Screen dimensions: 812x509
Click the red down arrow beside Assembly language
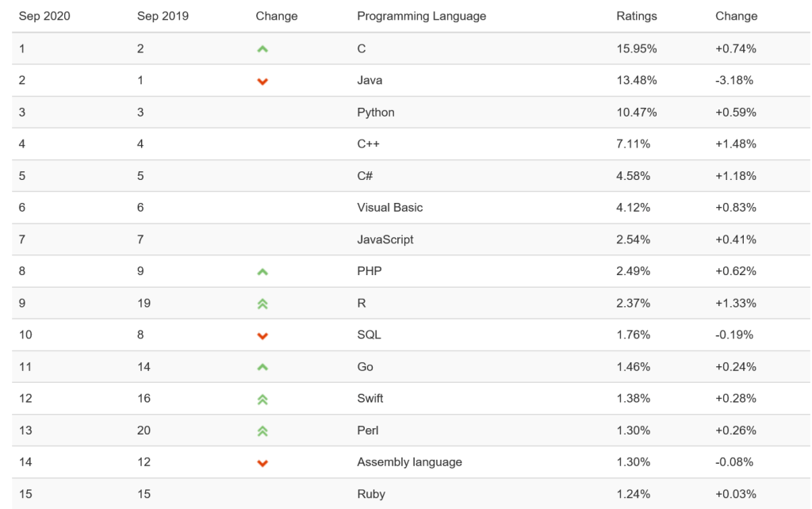click(262, 463)
